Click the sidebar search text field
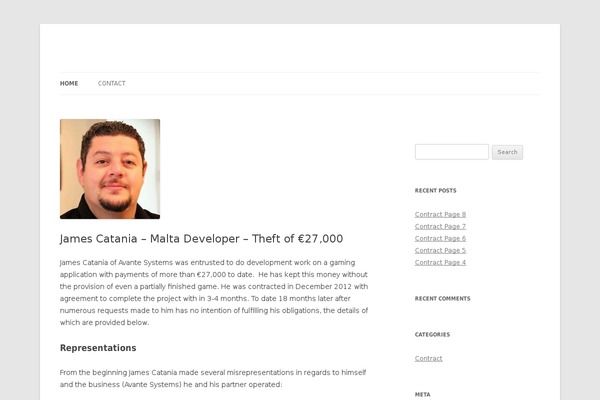Image resolution: width=600 pixels, height=400 pixels. [452, 152]
